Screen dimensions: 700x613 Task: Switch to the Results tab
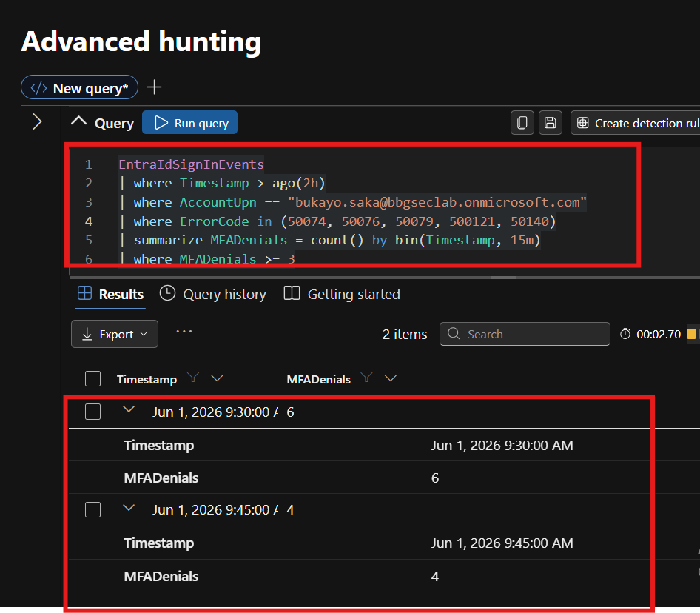tap(110, 295)
